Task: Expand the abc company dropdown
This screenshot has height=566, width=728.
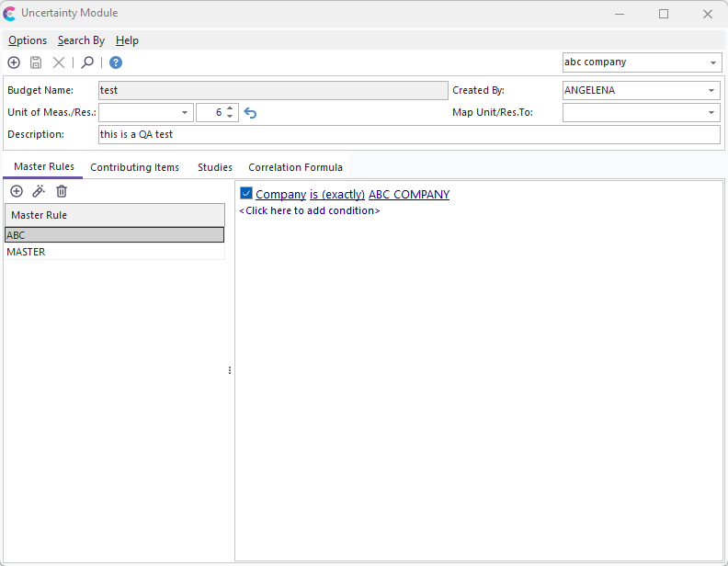Action: point(714,62)
